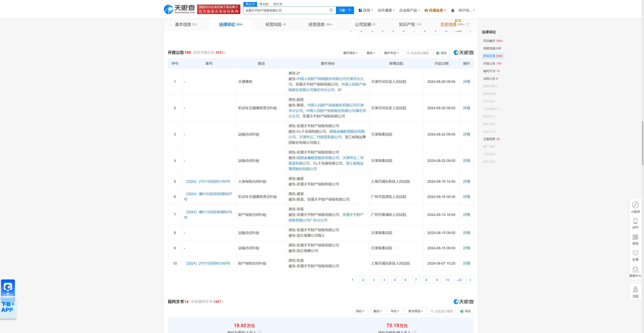The height and width of the screenshot is (333, 644).
Task: Click rocket icon to return to top
Action: coord(635,290)
